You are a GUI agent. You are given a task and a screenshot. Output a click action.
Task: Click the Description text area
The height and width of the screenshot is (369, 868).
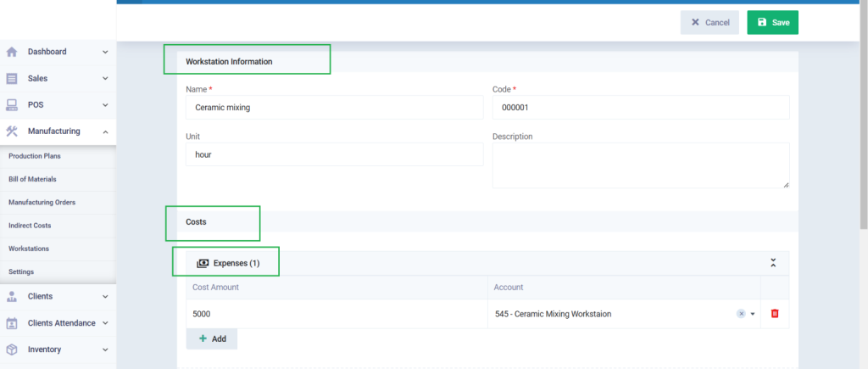click(x=641, y=165)
